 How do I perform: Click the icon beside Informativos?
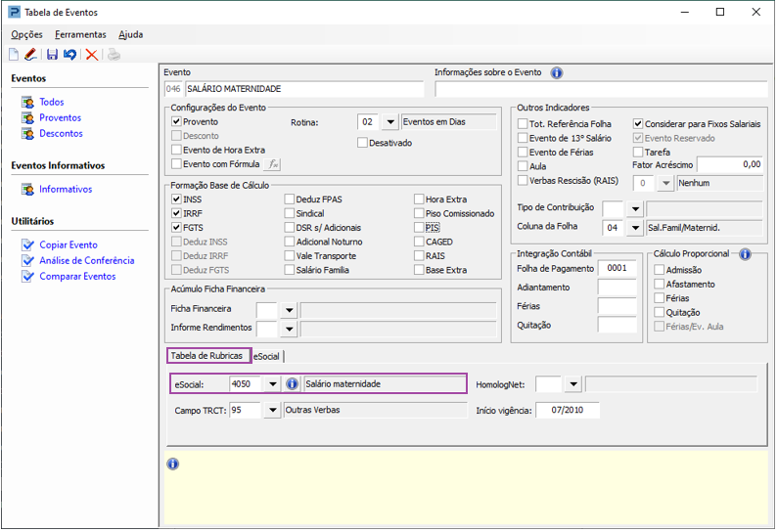[27, 190]
